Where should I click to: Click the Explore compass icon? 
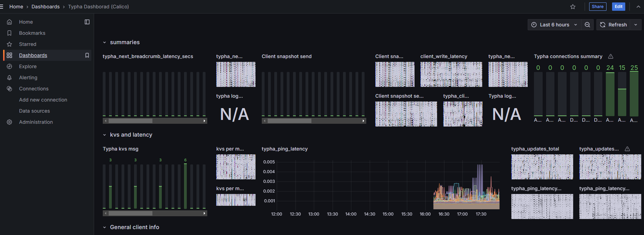point(9,66)
